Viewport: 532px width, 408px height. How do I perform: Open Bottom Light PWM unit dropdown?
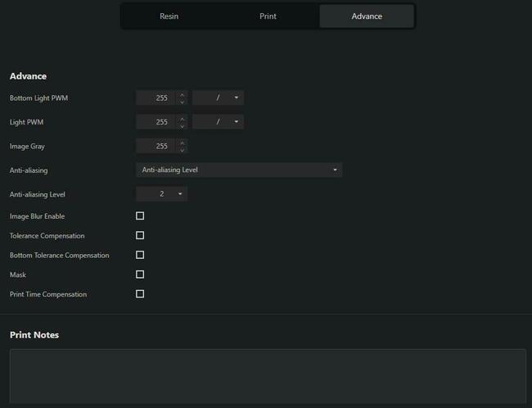[219, 98]
